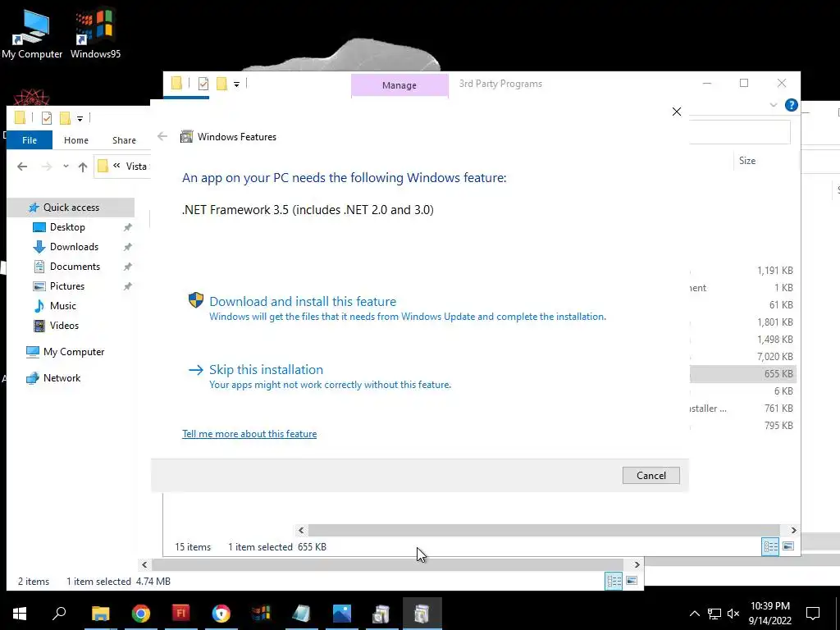Open Videos in the navigation pane
This screenshot has width=840, height=630.
click(64, 326)
